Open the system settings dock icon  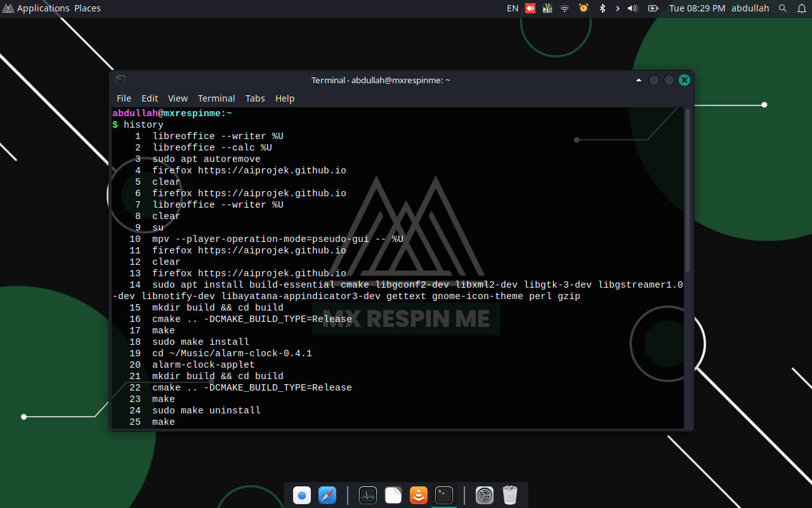[x=485, y=495]
